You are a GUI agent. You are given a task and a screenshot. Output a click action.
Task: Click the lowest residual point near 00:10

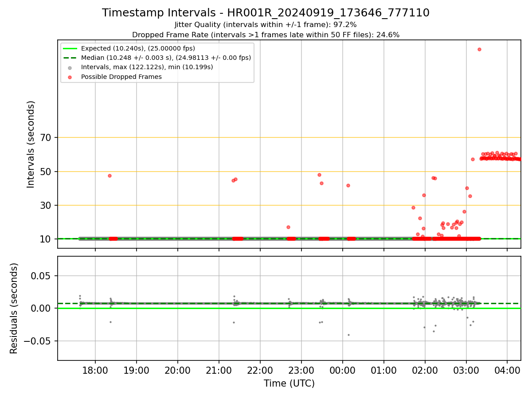coord(348,335)
